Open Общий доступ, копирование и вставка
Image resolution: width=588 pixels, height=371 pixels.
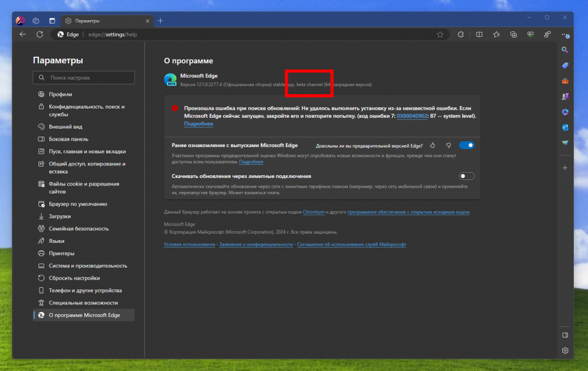[84, 168]
